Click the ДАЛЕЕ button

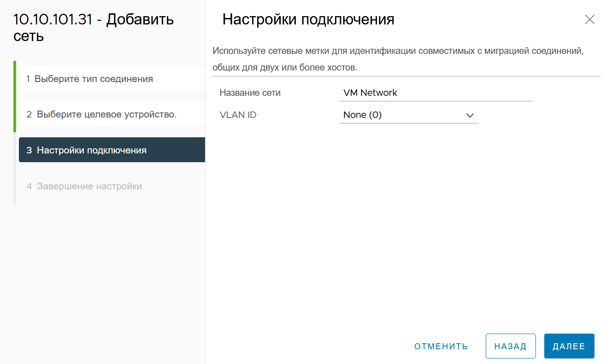tap(569, 346)
